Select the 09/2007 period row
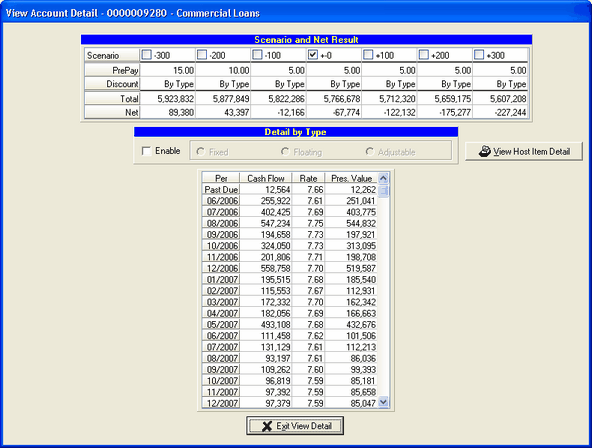Image resolution: width=592 pixels, height=448 pixels. (x=290, y=369)
